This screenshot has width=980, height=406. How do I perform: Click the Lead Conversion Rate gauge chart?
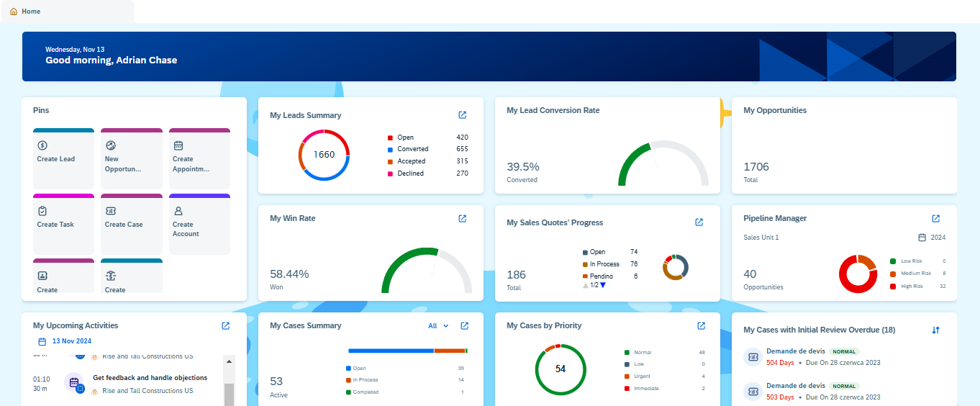point(663,164)
